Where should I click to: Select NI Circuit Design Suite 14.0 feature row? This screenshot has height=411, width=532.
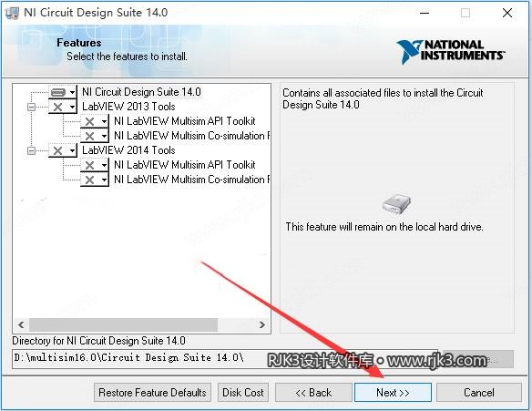[x=141, y=92]
